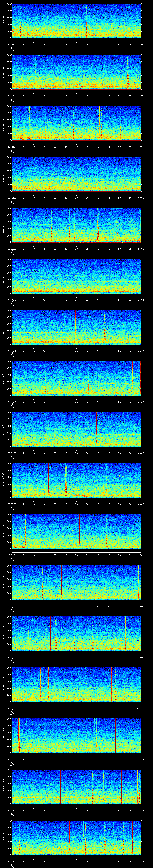Click the 49:00 end time label
This screenshot has width=153, height=868.
141,147
